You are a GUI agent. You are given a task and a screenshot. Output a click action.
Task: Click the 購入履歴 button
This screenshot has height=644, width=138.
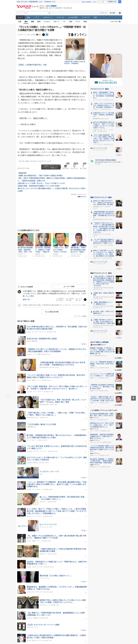click(x=112, y=13)
